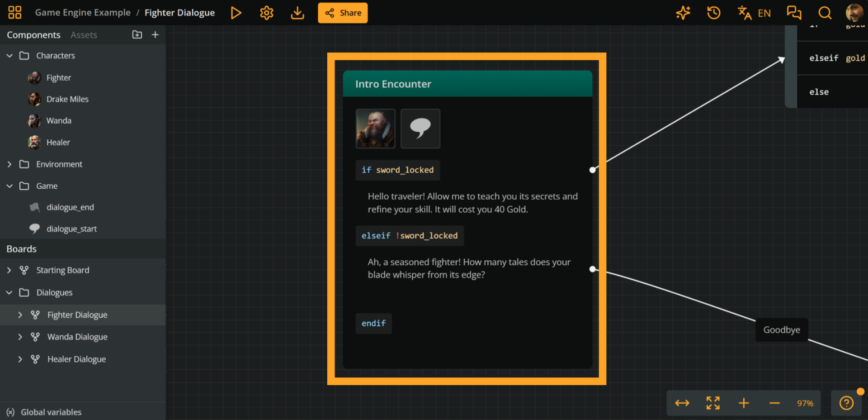
Task: Switch to the Components tab
Action: [33, 35]
